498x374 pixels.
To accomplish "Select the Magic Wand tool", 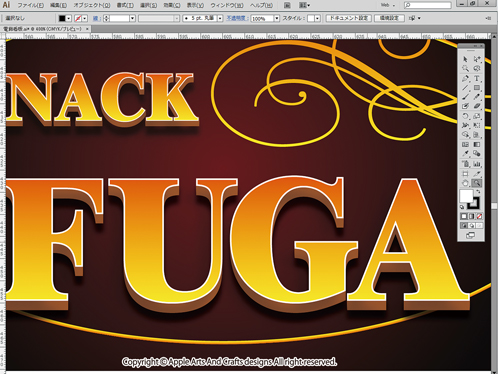I will (465, 69).
